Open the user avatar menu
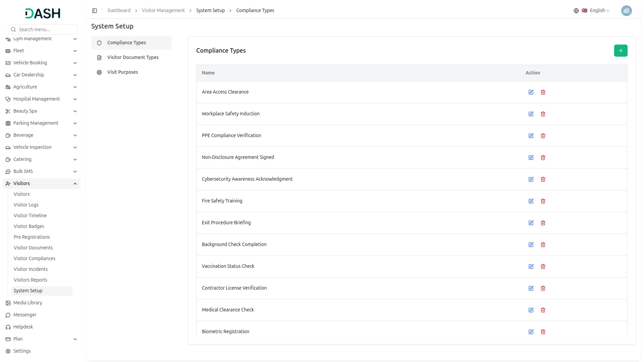Image resolution: width=644 pixels, height=362 pixels. click(626, 11)
